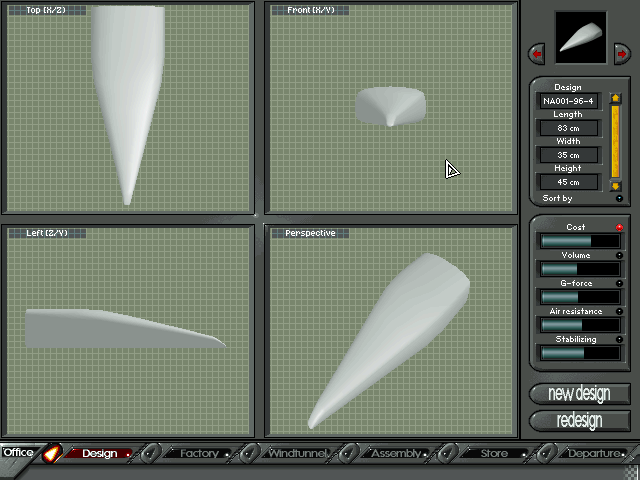The width and height of the screenshot is (640, 480).
Task: Click the nose cone in Front view
Action: pos(390,106)
